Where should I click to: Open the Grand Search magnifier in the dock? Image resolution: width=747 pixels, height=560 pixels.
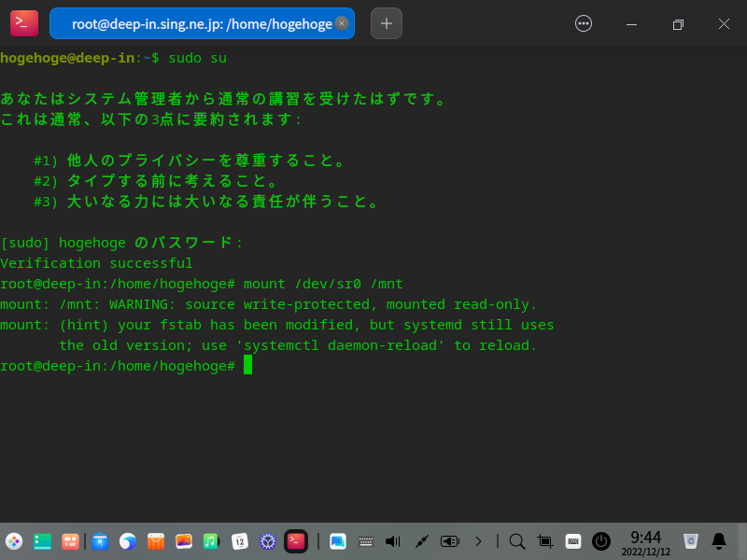(517, 541)
